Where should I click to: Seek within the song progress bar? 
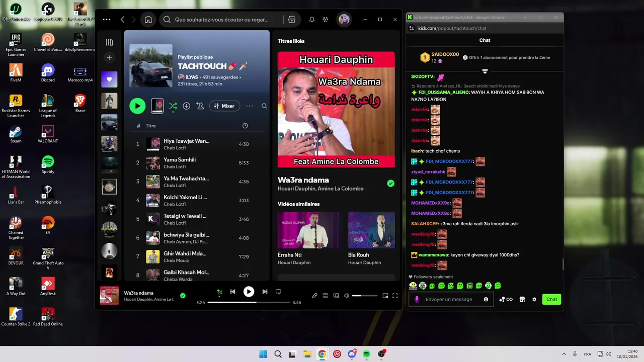point(249,303)
